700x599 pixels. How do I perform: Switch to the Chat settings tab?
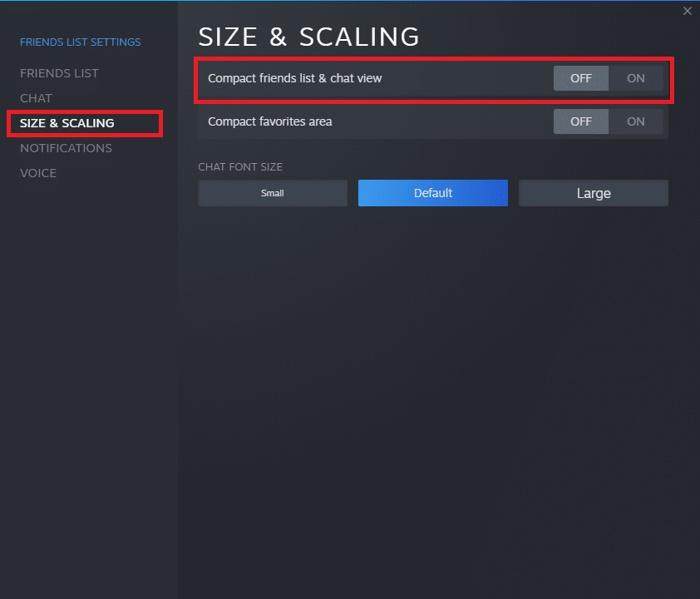pos(36,98)
